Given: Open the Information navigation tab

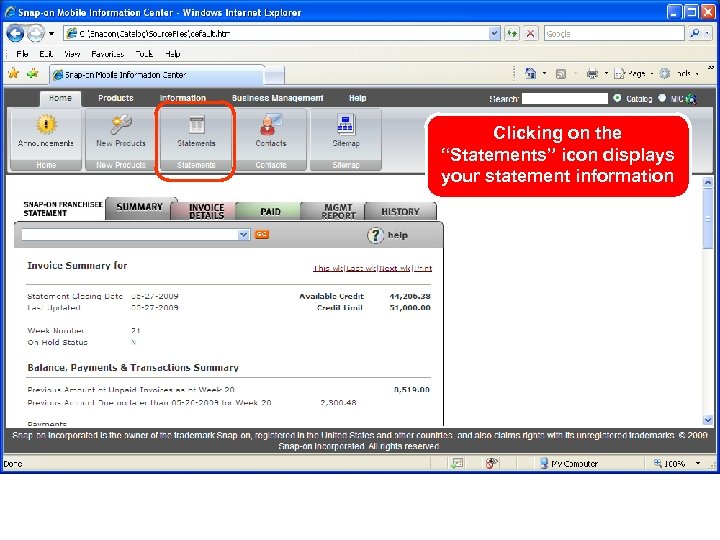Looking at the screenshot, I should tap(183, 98).
